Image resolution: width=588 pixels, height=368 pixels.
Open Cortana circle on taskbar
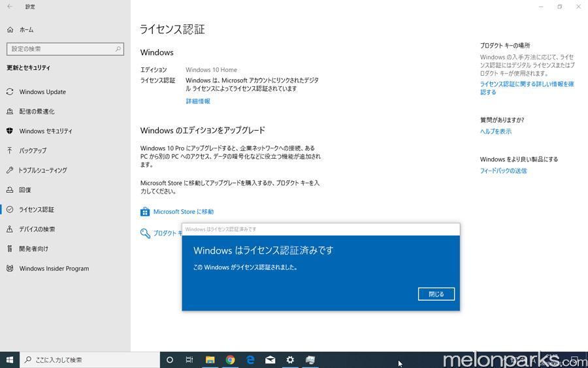click(x=169, y=360)
